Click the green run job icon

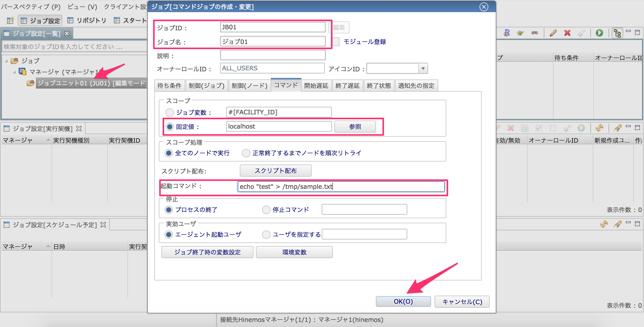(x=599, y=33)
